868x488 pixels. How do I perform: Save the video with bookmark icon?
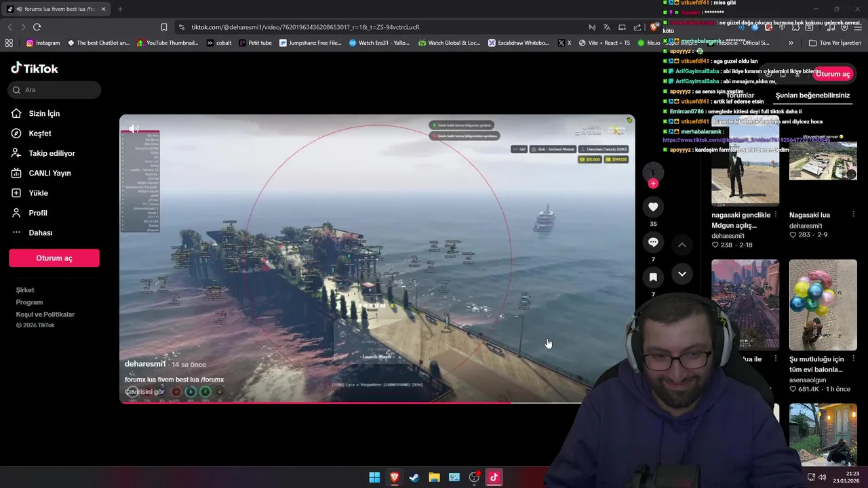tap(653, 277)
